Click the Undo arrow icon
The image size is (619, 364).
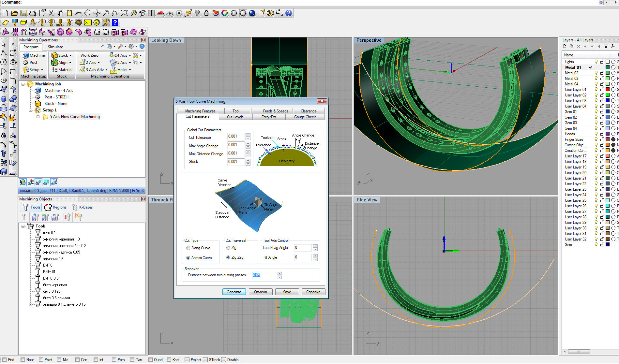(x=78, y=13)
